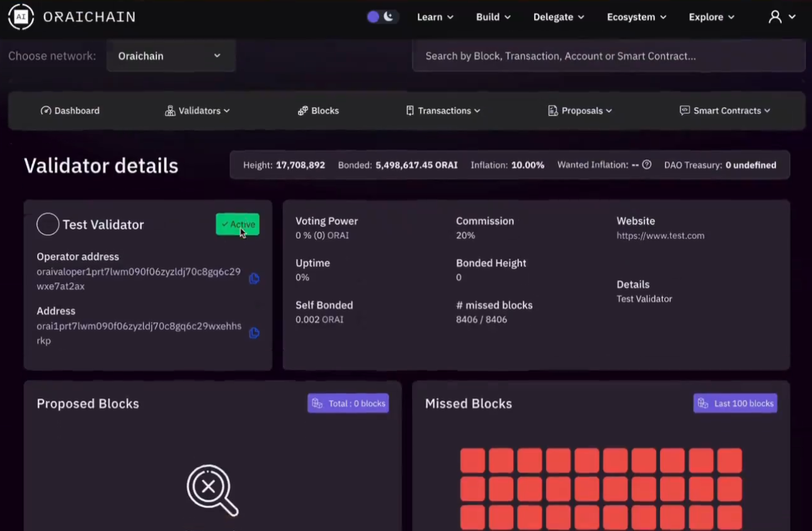
Task: Copy the operator address
Action: pos(254,278)
